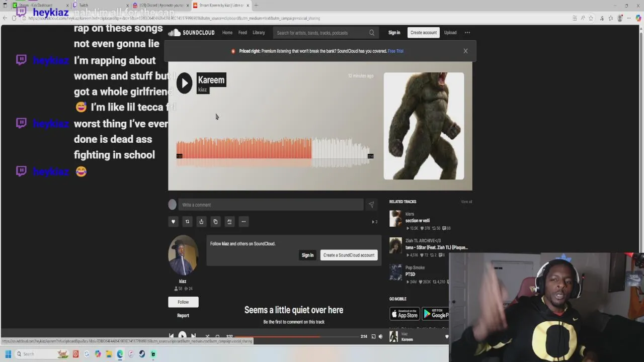View all related tracks
Viewport: 644px width, 362px height.
466,202
